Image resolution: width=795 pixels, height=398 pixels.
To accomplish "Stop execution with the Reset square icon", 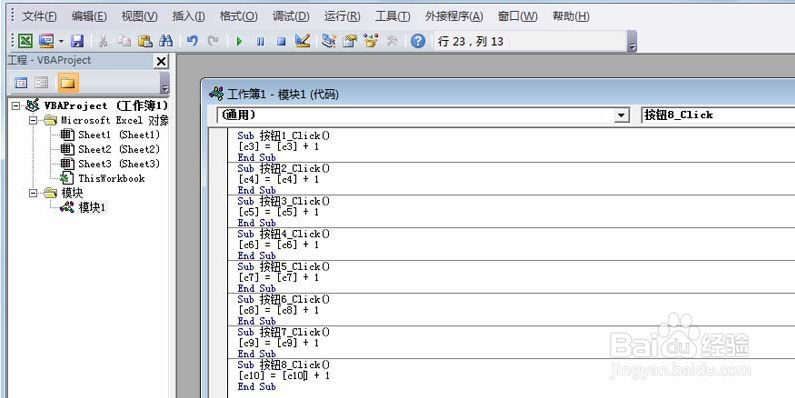I will tap(281, 41).
